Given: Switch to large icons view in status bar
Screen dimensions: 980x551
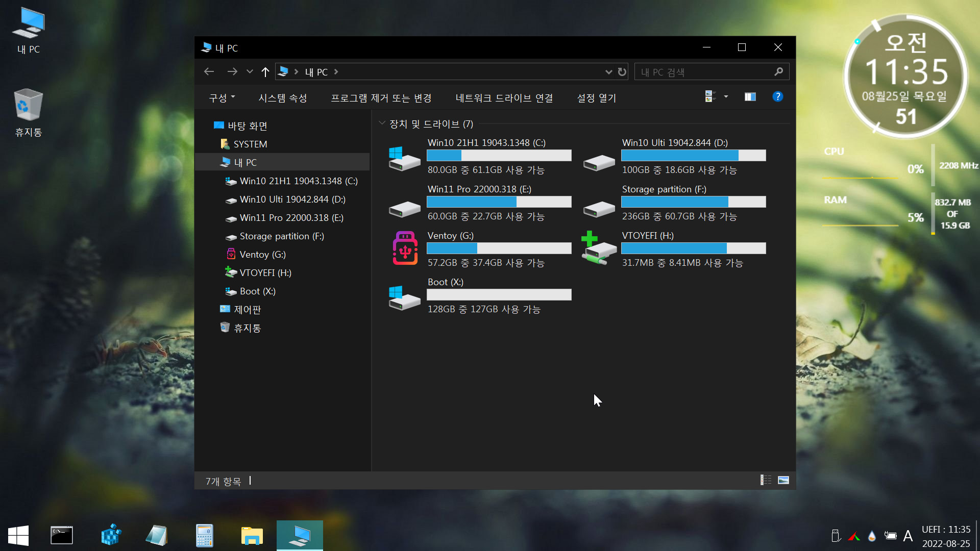Looking at the screenshot, I should pos(783,480).
